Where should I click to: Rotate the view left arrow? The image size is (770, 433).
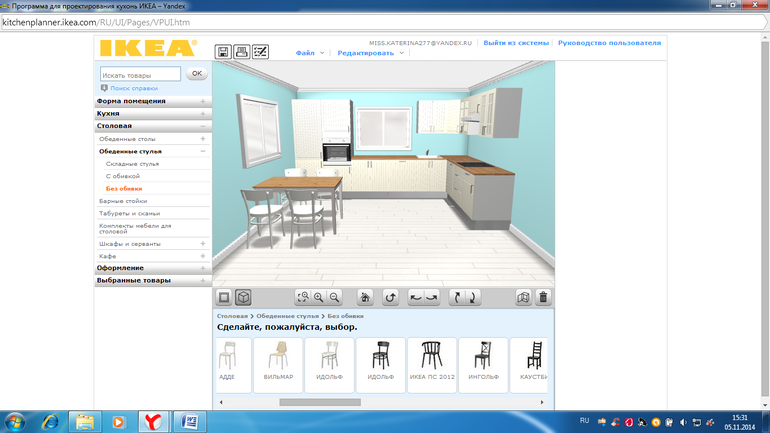point(416,297)
